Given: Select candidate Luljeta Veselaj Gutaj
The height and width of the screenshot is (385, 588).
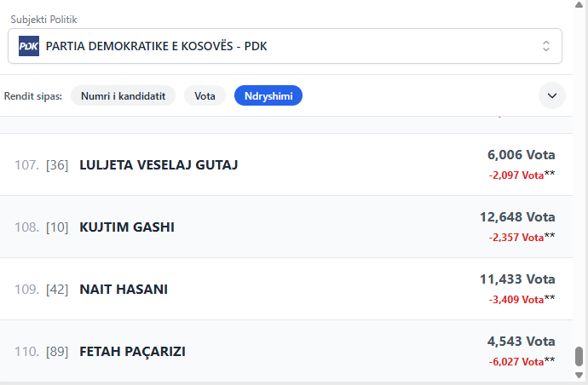Looking at the screenshot, I should pyautogui.click(x=159, y=165).
